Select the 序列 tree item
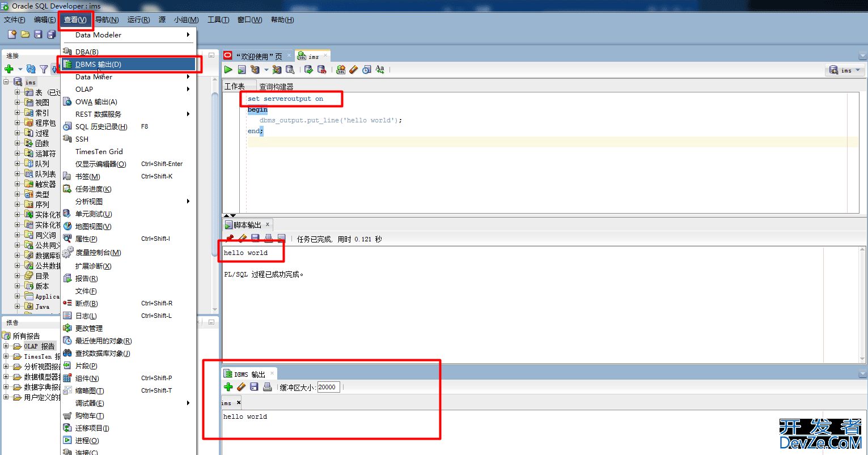Screen dimensions: 868x455 [42, 205]
